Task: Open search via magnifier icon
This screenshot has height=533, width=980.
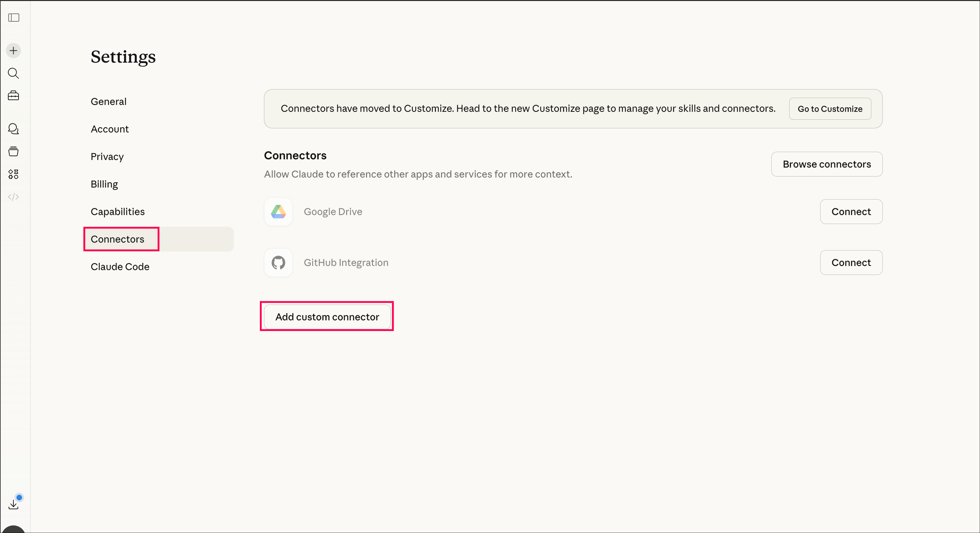Action: pos(13,73)
